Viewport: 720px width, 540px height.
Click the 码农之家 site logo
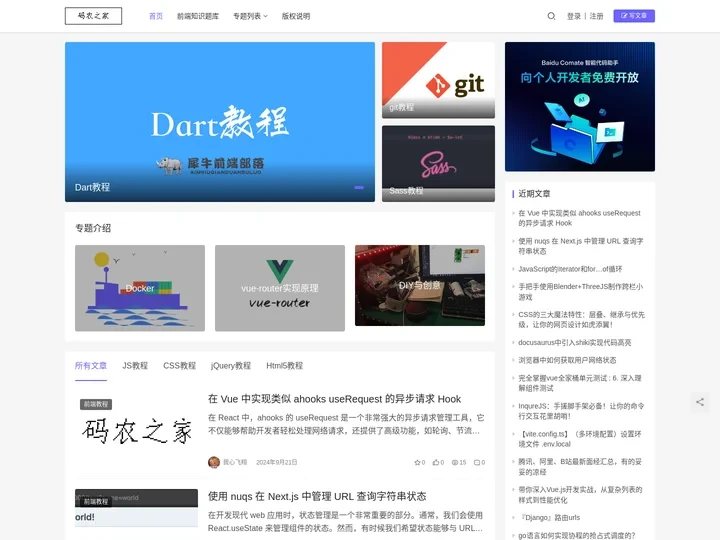93,16
